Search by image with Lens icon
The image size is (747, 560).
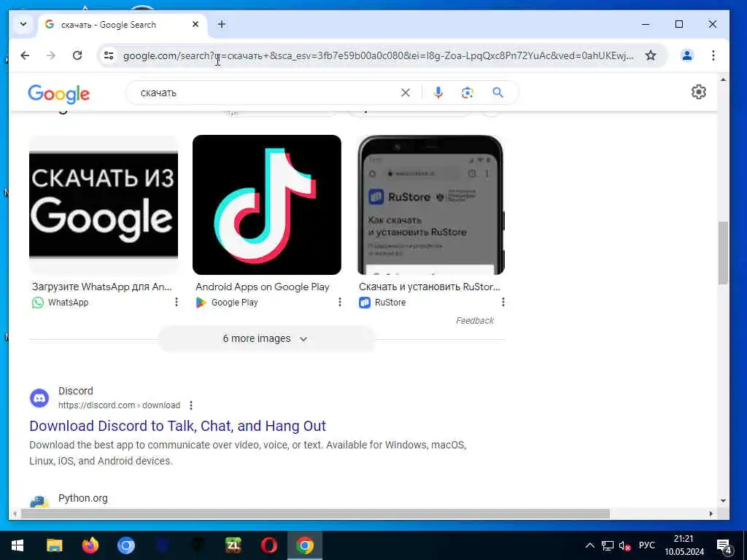click(x=468, y=93)
